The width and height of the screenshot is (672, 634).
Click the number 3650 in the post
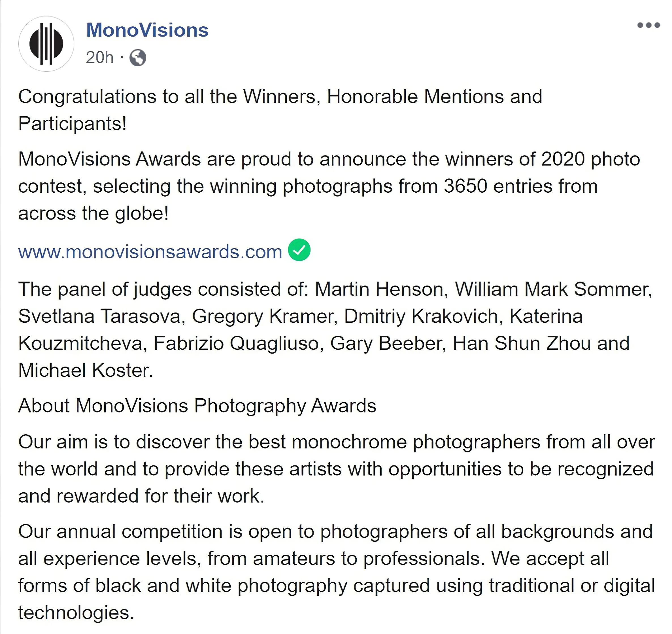click(465, 186)
